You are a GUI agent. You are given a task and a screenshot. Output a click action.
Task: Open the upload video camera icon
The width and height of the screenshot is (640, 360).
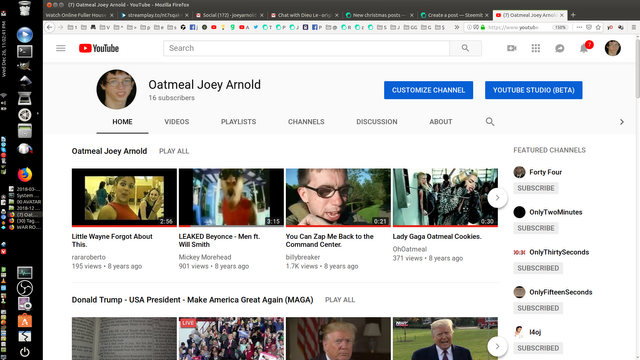click(x=511, y=48)
